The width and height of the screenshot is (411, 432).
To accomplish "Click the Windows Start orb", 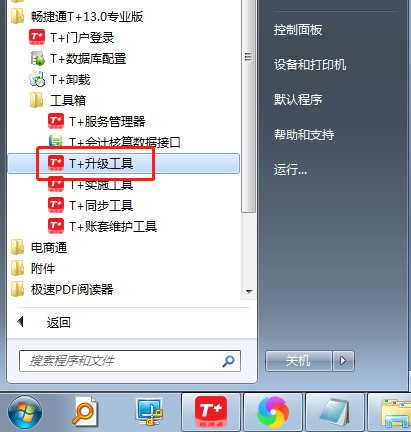I will click(25, 413).
